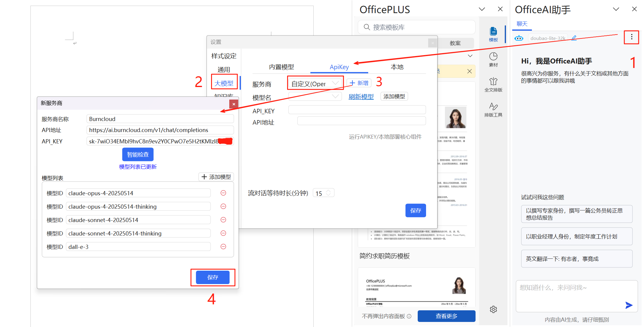Remove the claude-sonnet-4-20250514-thinking model row
Screen dimensions: 644x327
click(223, 233)
